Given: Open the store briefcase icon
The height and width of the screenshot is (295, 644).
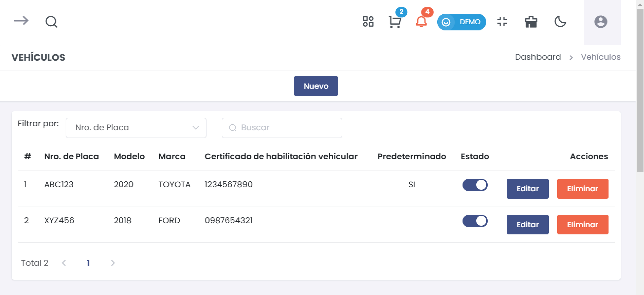Looking at the screenshot, I should click(x=531, y=22).
